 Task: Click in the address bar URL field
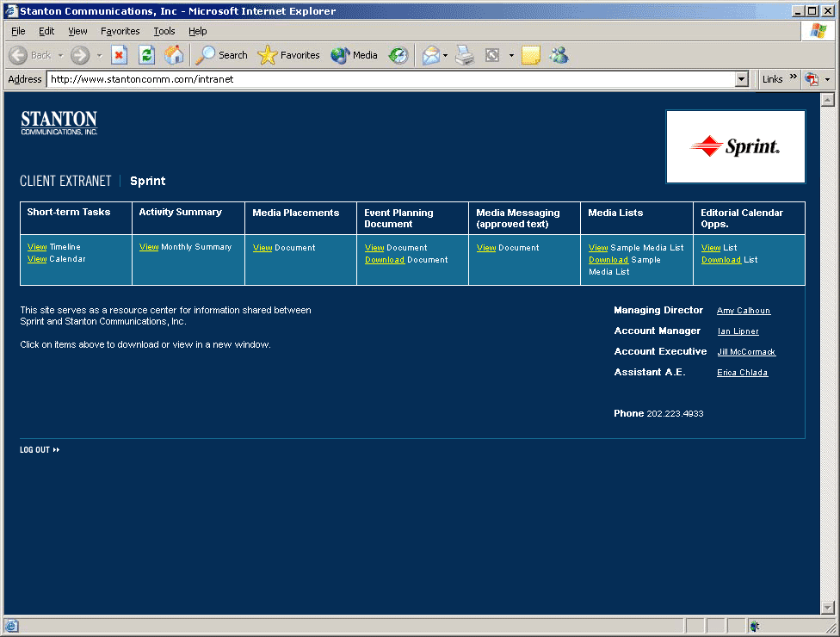(x=387, y=79)
